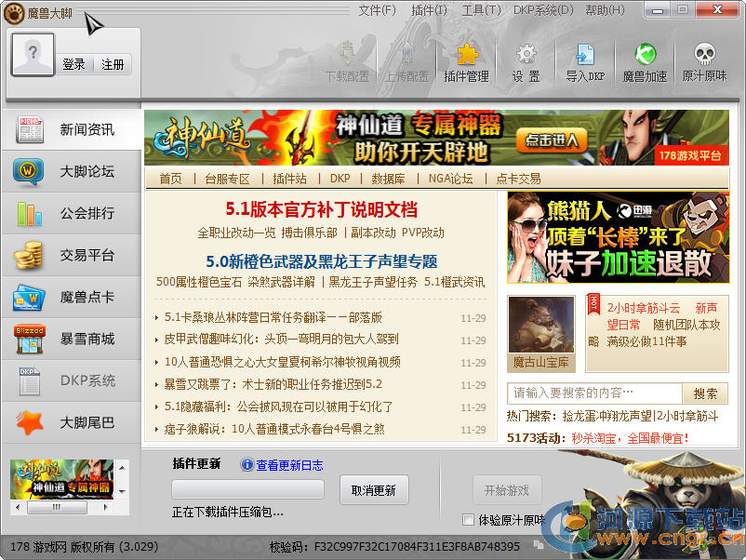746x560 pixels.
Task: Click the 熊猫人 迅游 ad banner
Action: (x=618, y=237)
